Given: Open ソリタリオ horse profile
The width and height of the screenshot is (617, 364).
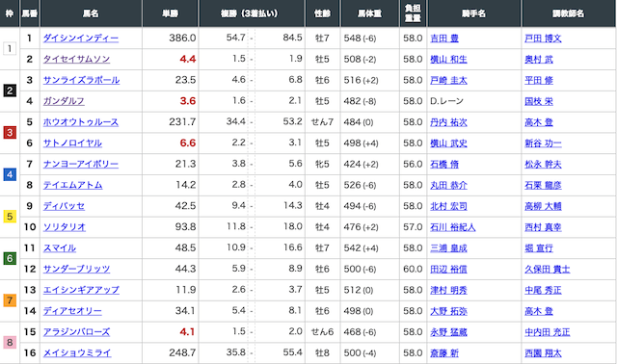Looking at the screenshot, I should click(x=65, y=227).
